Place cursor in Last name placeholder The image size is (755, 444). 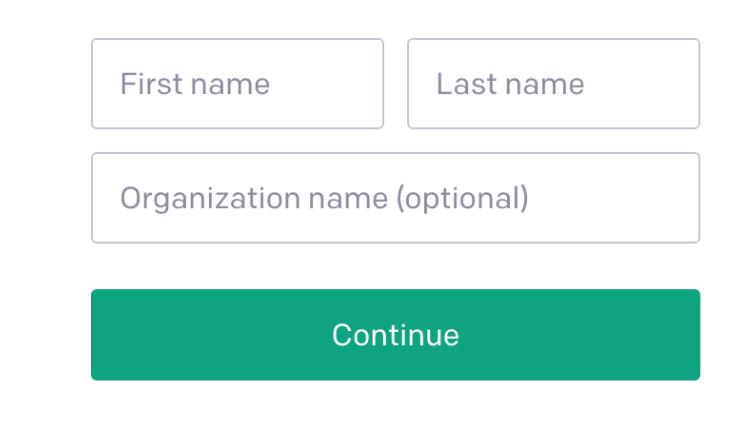tap(510, 84)
